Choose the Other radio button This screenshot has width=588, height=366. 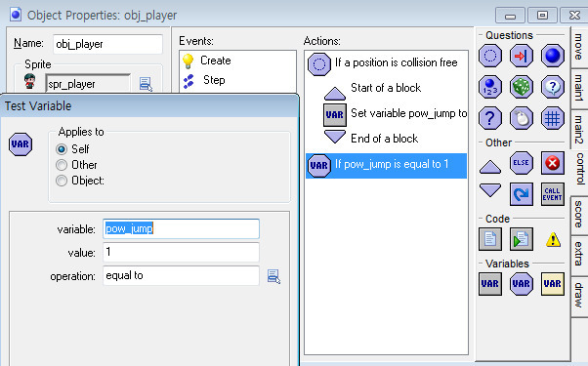pyautogui.click(x=62, y=165)
